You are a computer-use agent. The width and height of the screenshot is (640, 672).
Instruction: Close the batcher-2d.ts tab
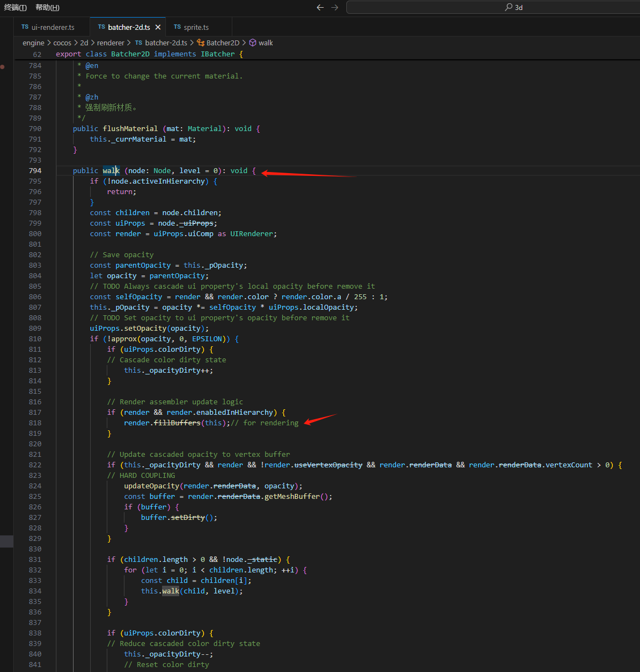158,27
